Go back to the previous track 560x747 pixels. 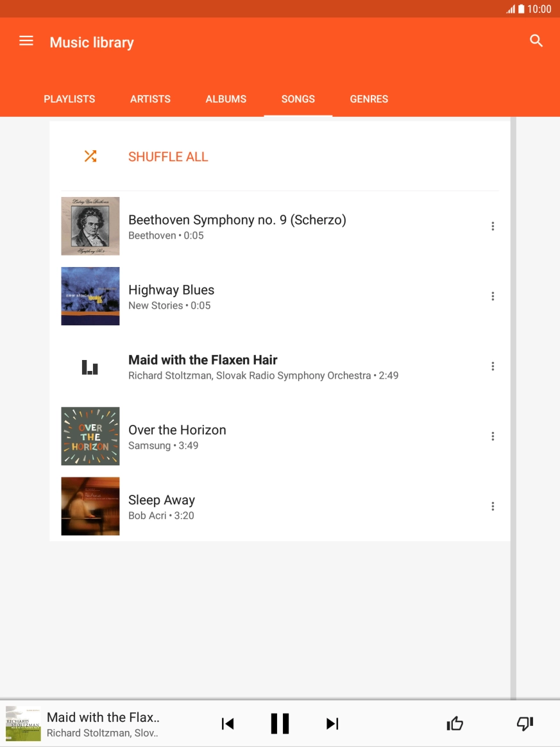[x=228, y=723]
